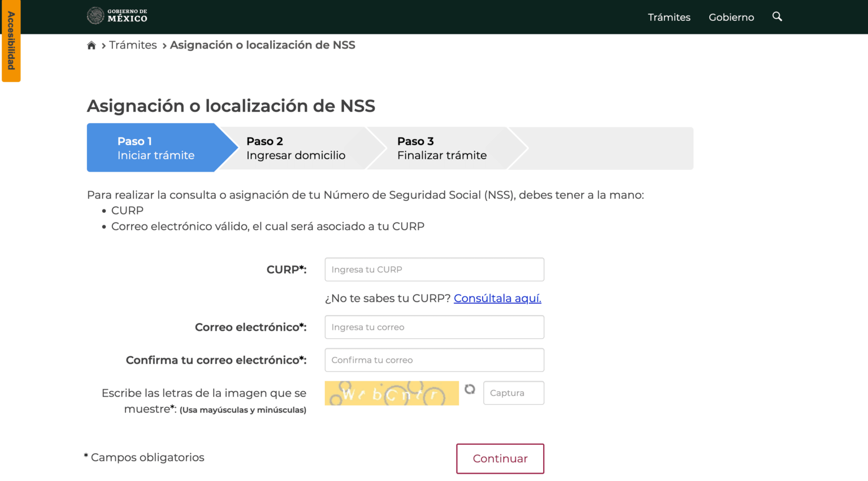The image size is (868, 481).
Task: Refresh the captcha image
Action: tap(470, 390)
